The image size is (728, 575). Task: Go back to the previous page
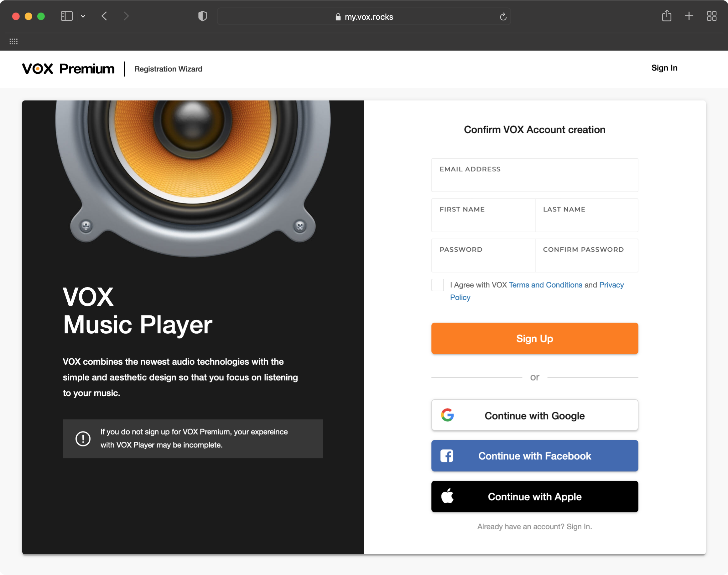point(104,16)
